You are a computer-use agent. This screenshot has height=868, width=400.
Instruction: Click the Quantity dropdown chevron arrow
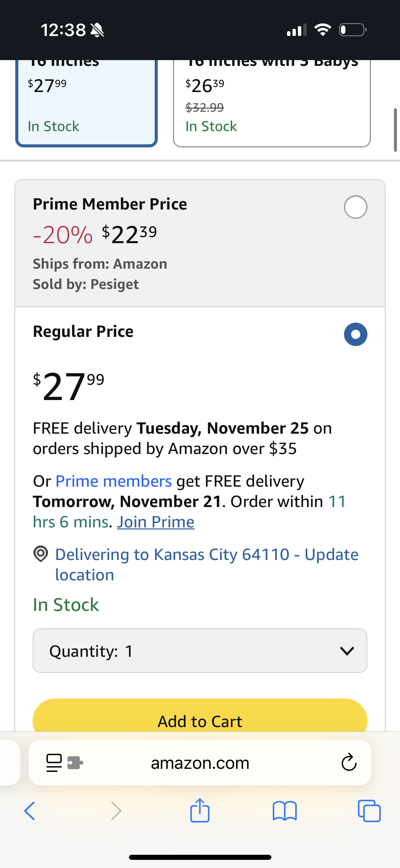[347, 651]
